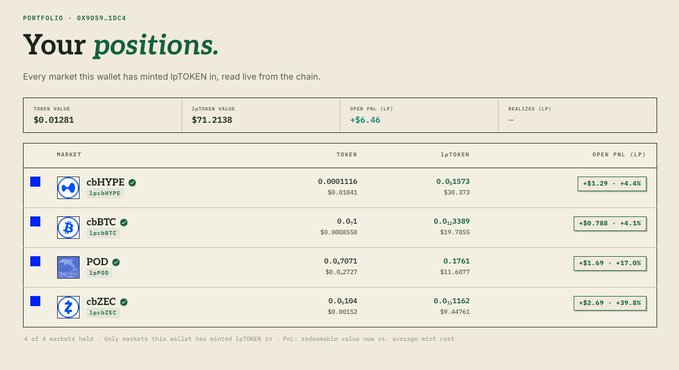Viewport: 679px width, 370px height.
Task: Click POD lpTOKEN value $11.6077
Action: 455,272
